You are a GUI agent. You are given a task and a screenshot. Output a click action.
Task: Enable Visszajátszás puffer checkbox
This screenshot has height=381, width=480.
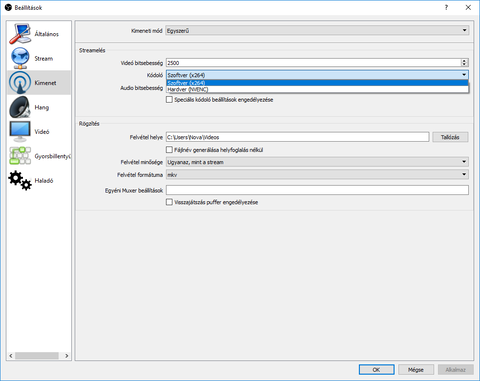(169, 202)
